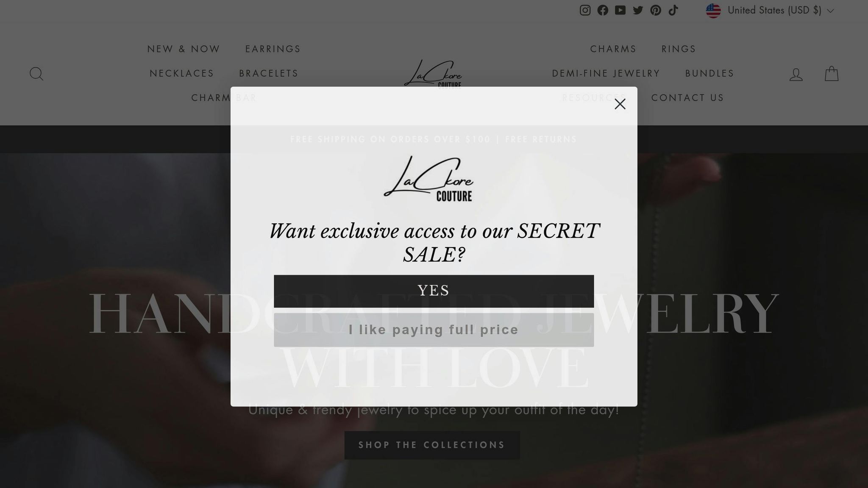Open the NEW & NOW menu
This screenshot has width=868, height=488.
pos(184,49)
